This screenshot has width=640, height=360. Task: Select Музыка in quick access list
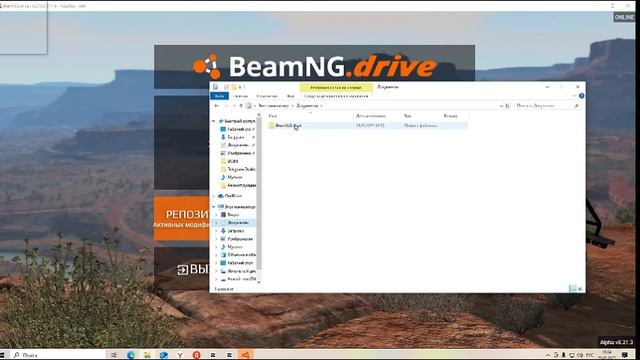[x=232, y=177]
